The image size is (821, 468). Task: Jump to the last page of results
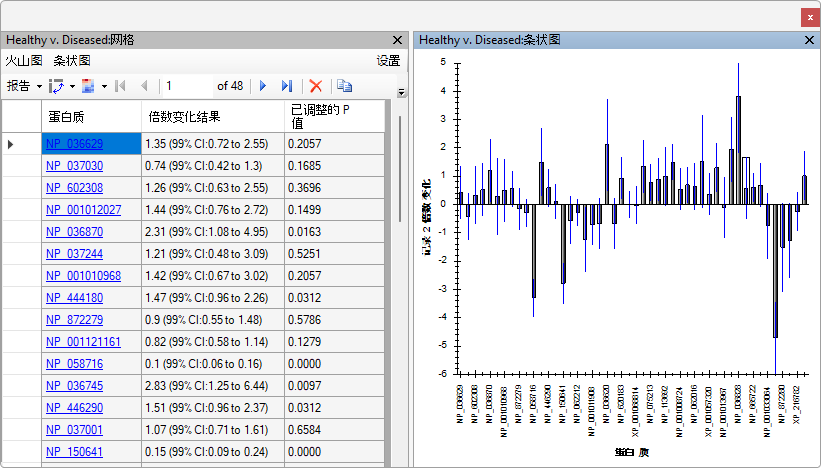287,86
